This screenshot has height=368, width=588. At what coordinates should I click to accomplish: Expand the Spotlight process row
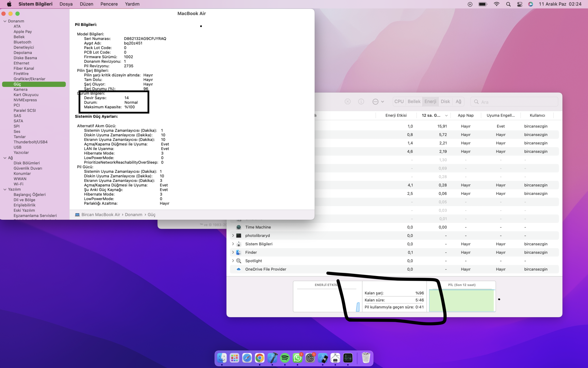pyautogui.click(x=233, y=261)
